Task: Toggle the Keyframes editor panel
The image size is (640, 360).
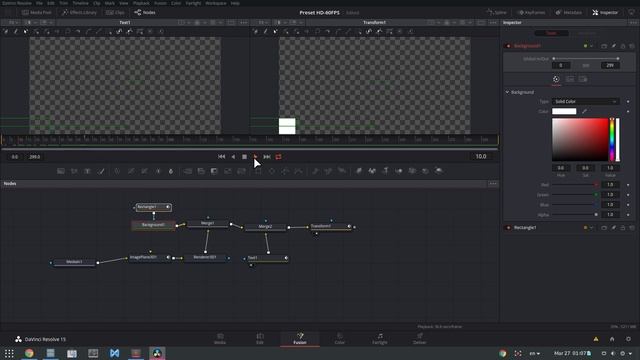Action: coord(531,13)
